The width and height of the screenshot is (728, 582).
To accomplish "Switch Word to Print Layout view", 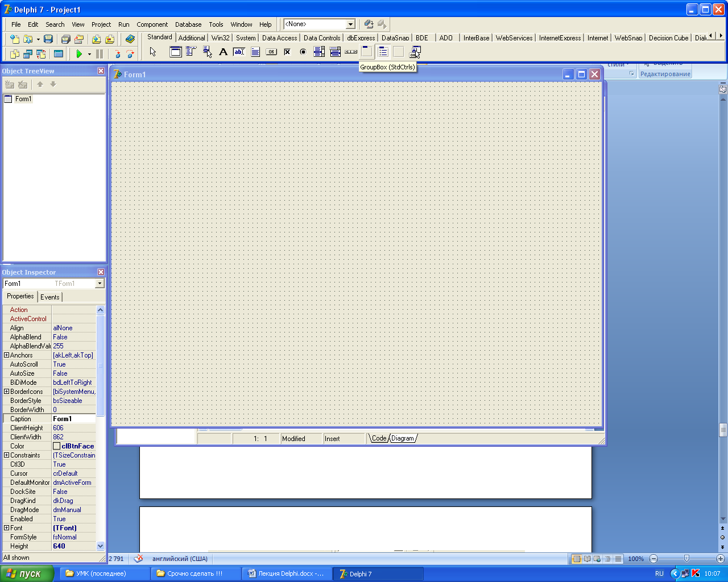I will tap(577, 559).
